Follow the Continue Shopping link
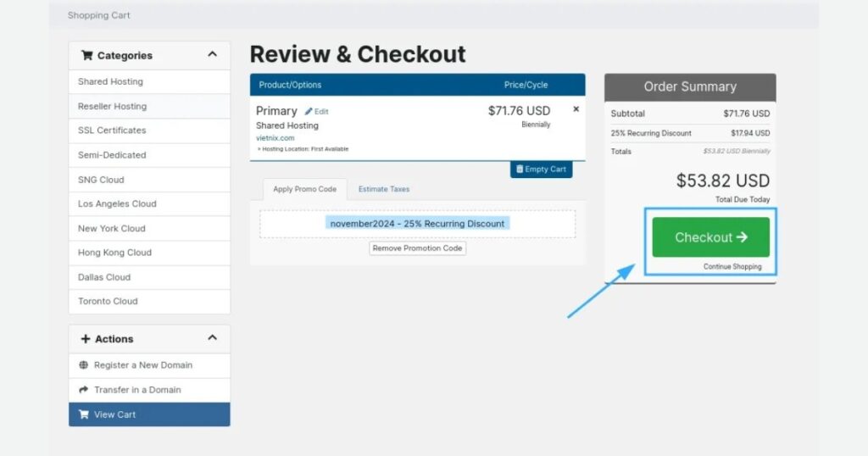 pos(732,267)
